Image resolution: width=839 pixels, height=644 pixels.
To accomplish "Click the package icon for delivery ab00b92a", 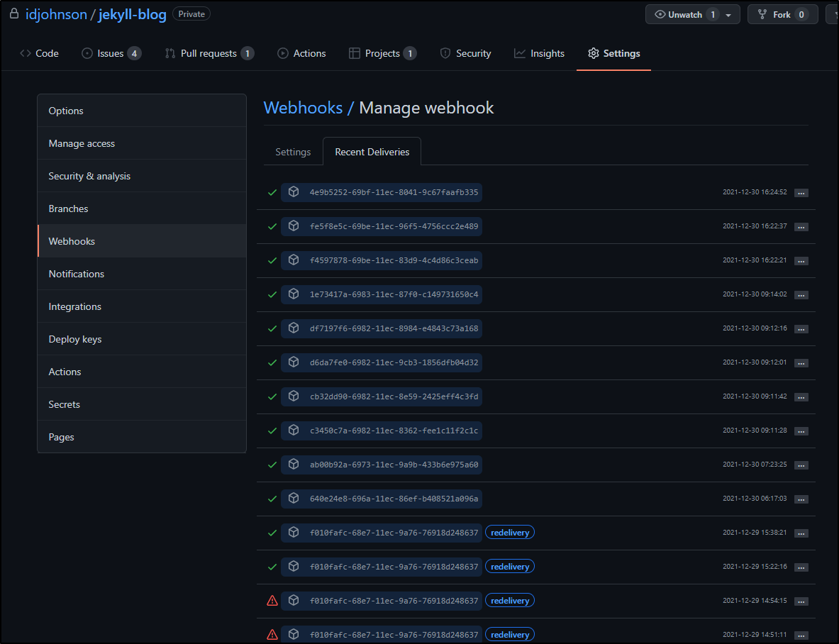I will click(294, 465).
